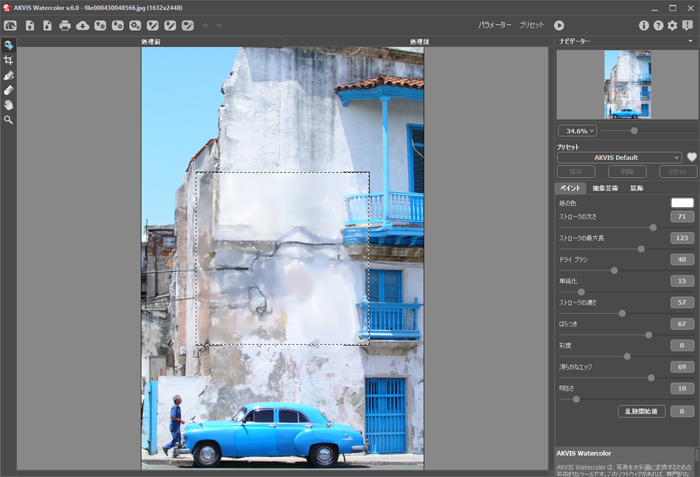700x477 pixels.
Task: Open the AKVIS home page icon
Action: point(10,25)
